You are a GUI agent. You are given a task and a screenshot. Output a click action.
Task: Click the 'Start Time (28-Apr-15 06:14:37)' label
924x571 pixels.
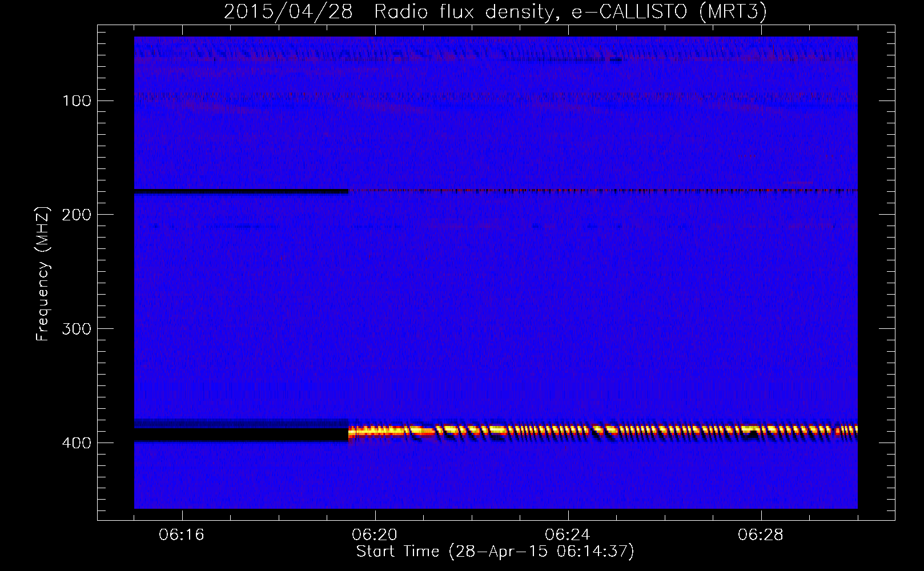[495, 552]
